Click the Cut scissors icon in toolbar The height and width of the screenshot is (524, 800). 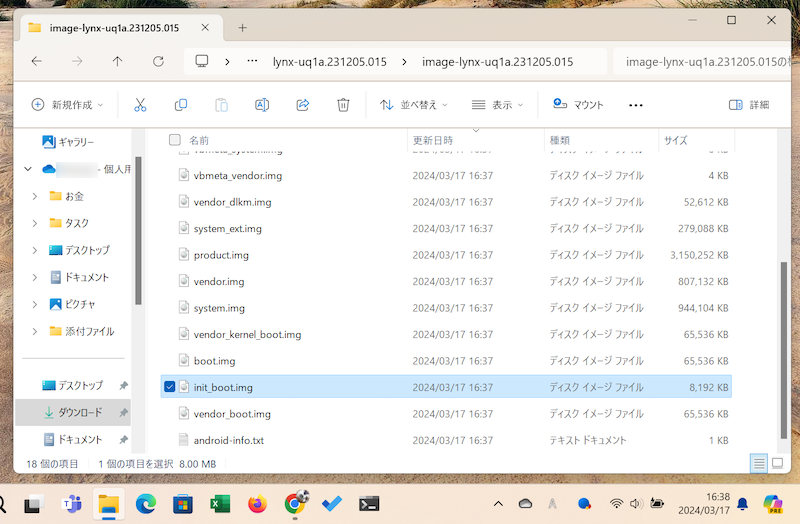[x=140, y=105]
